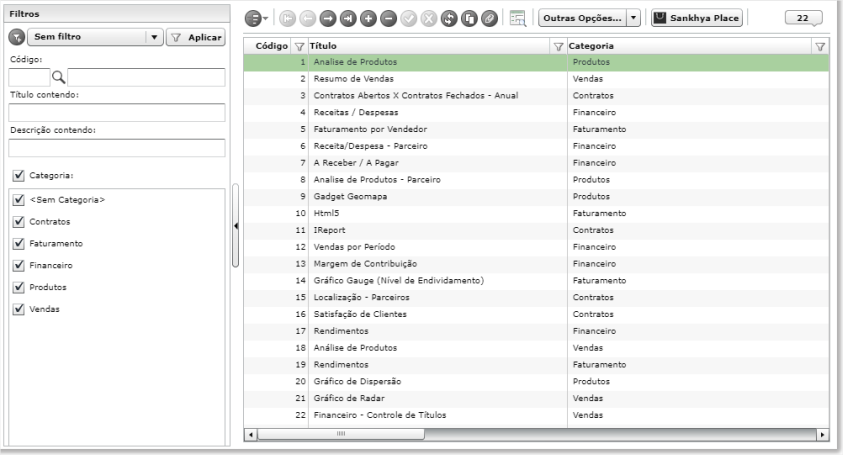Select row 1 Analise de Produtos

pos(536,62)
